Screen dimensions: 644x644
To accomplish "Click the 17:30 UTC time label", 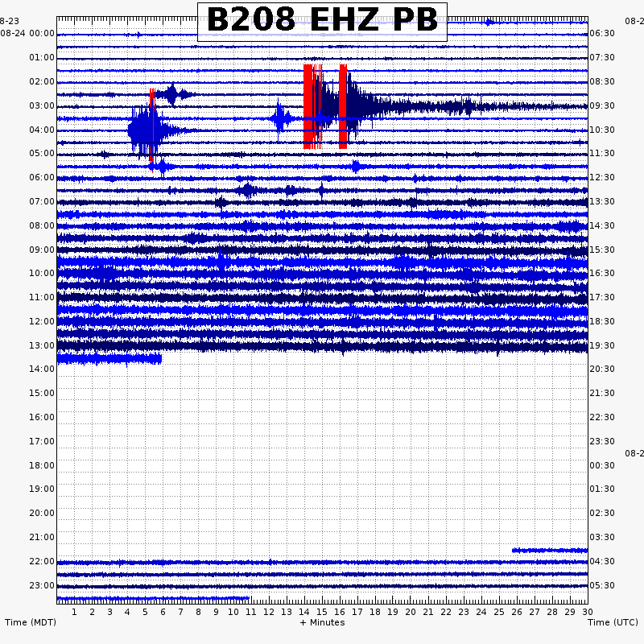I will 602,297.
